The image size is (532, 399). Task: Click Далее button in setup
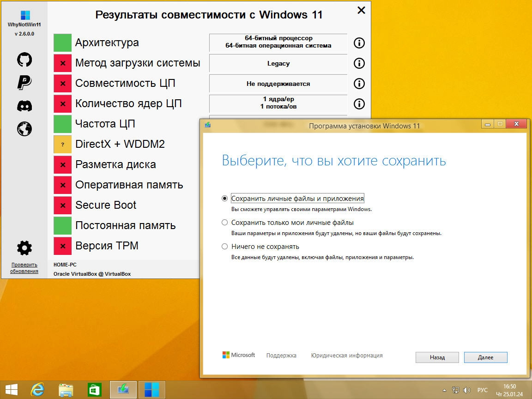(x=485, y=357)
